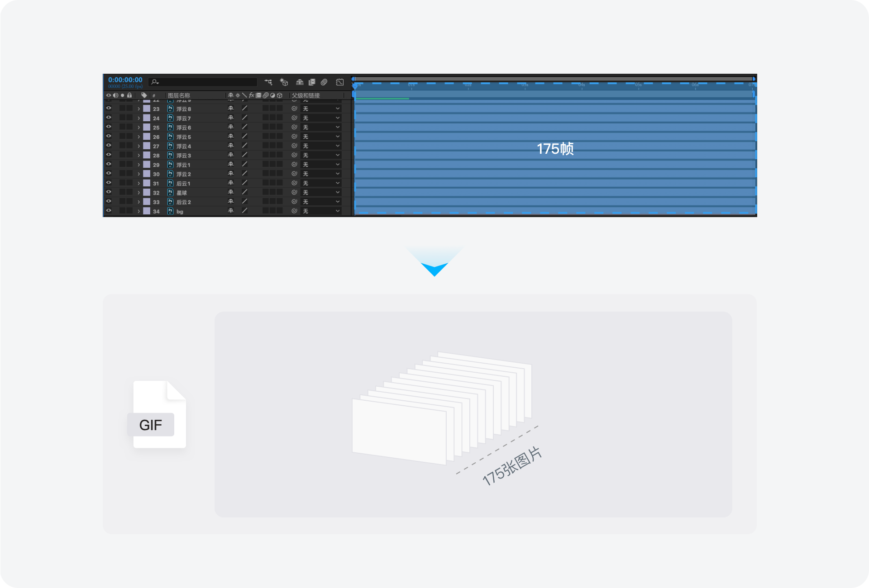Open the parent dropdown for 后云1 layer
The height and width of the screenshot is (588, 869).
coord(321,183)
